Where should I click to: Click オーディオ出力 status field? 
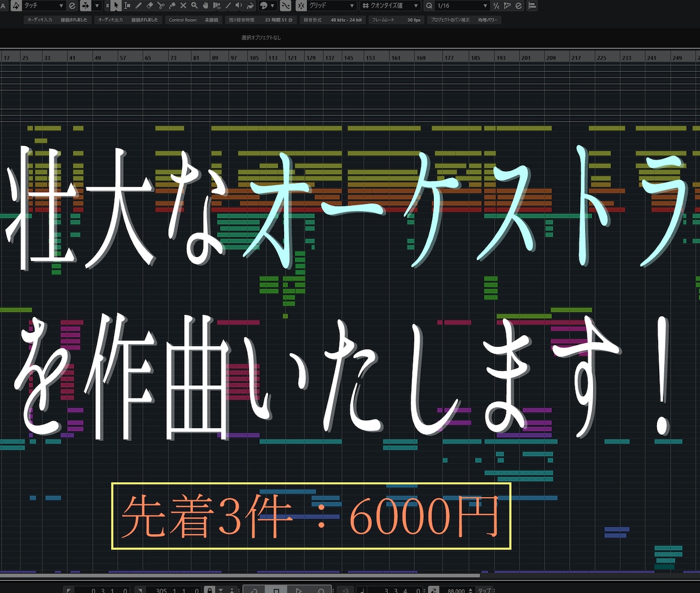pos(128,20)
